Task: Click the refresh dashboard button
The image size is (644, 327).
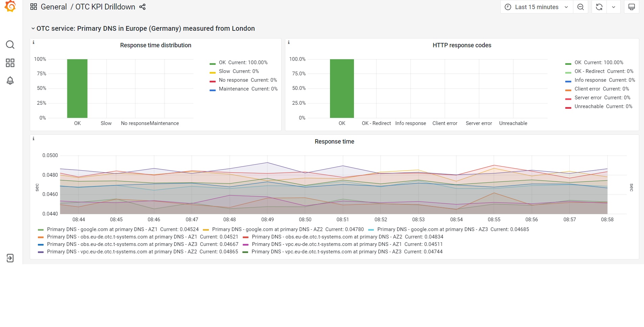Action: point(598,7)
